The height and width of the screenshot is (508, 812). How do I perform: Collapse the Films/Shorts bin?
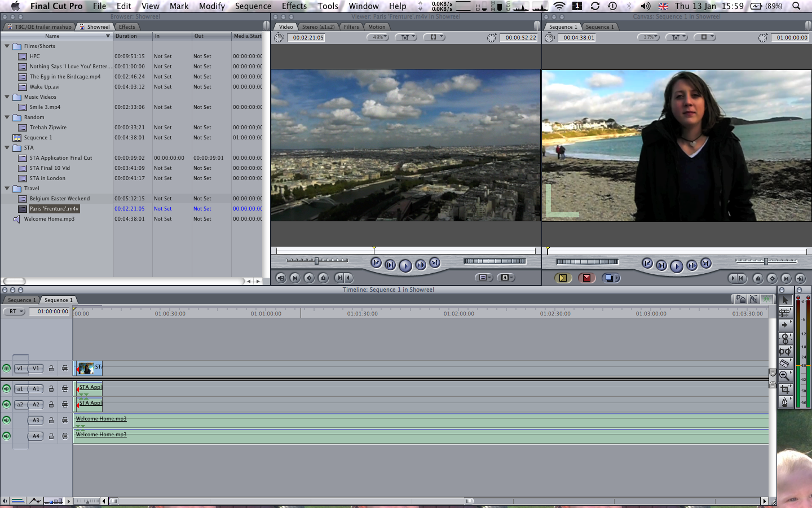(7, 46)
